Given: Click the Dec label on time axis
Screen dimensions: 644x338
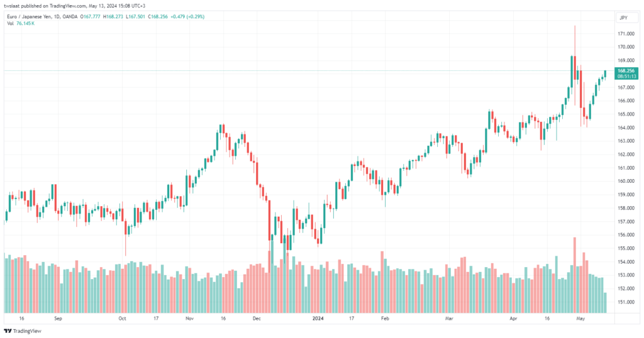Looking at the screenshot, I should 256,319.
